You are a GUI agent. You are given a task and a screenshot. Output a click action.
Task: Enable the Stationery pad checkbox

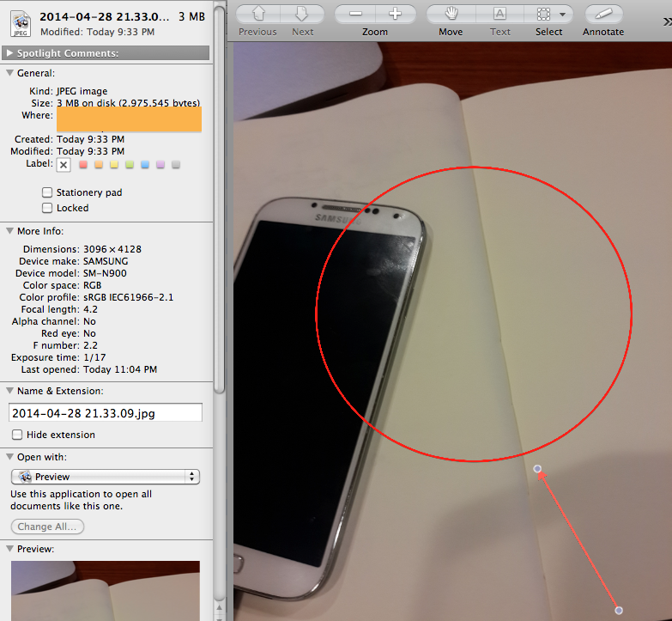tap(47, 192)
